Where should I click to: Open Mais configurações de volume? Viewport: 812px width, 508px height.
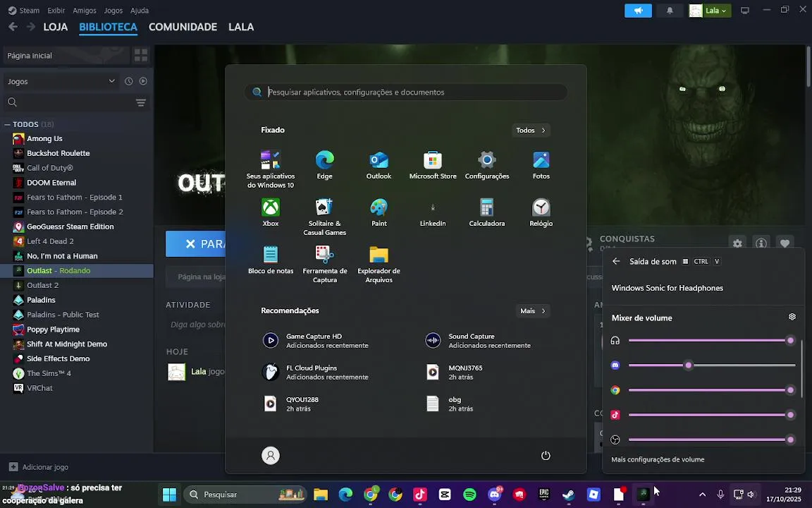(658, 459)
